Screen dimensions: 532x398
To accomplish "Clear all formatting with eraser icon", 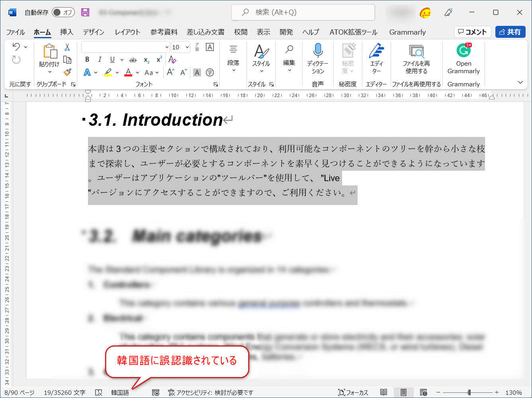I will pyautogui.click(x=172, y=60).
